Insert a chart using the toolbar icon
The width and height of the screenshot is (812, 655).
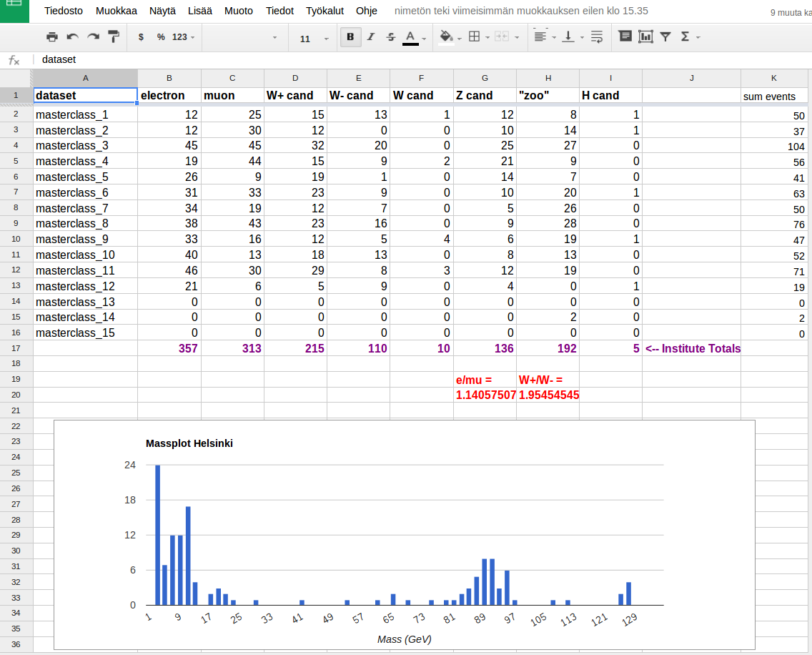click(x=645, y=36)
